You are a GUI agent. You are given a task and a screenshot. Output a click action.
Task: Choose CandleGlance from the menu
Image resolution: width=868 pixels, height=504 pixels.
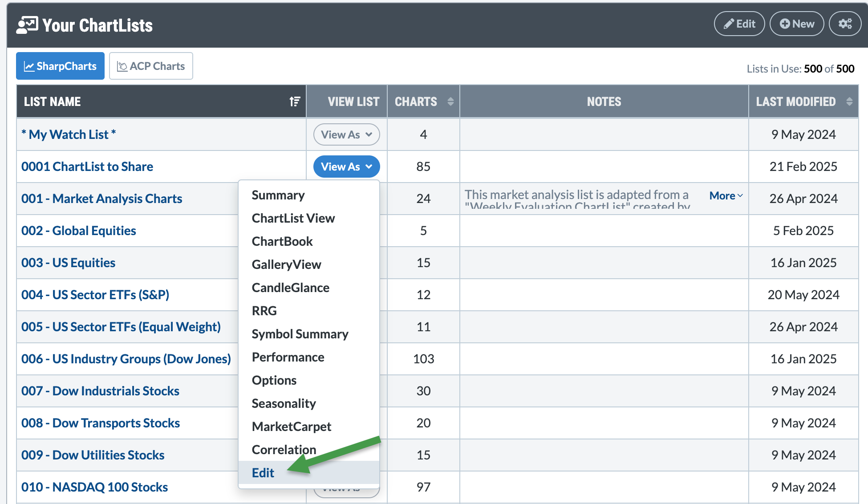[290, 288]
